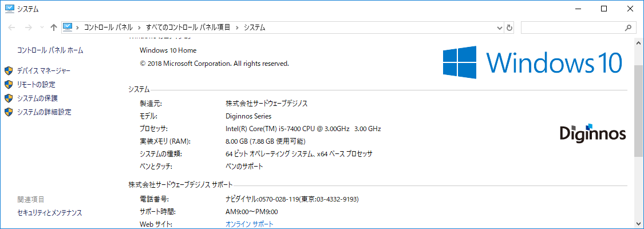Open the デバイス マネージャー link
Image resolution: width=644 pixels, height=229 pixels.
point(44,71)
